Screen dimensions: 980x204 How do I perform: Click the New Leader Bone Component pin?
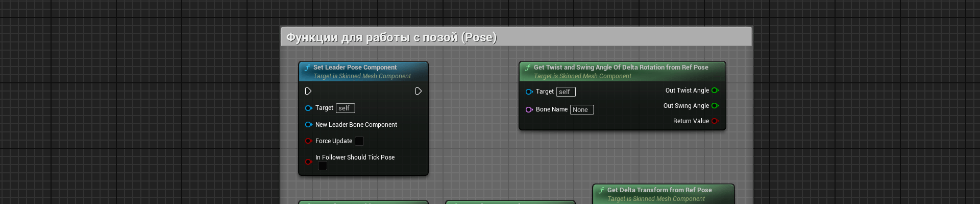[308, 124]
